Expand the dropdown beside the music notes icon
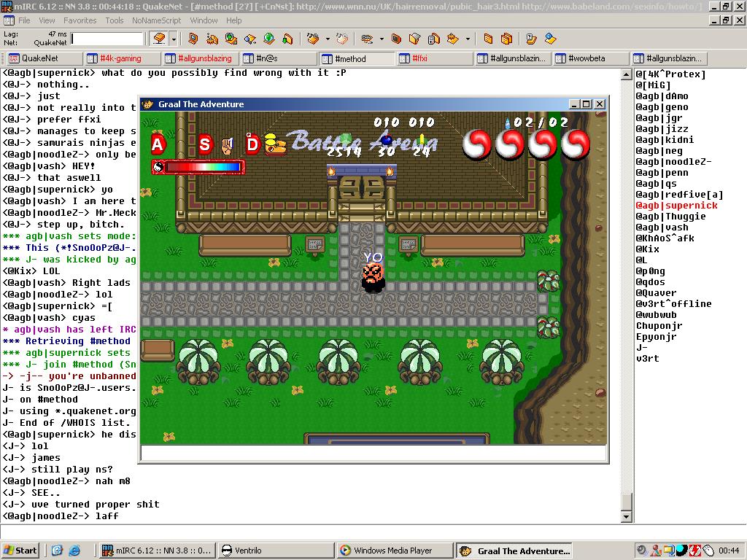747x560 pixels. coord(328,39)
